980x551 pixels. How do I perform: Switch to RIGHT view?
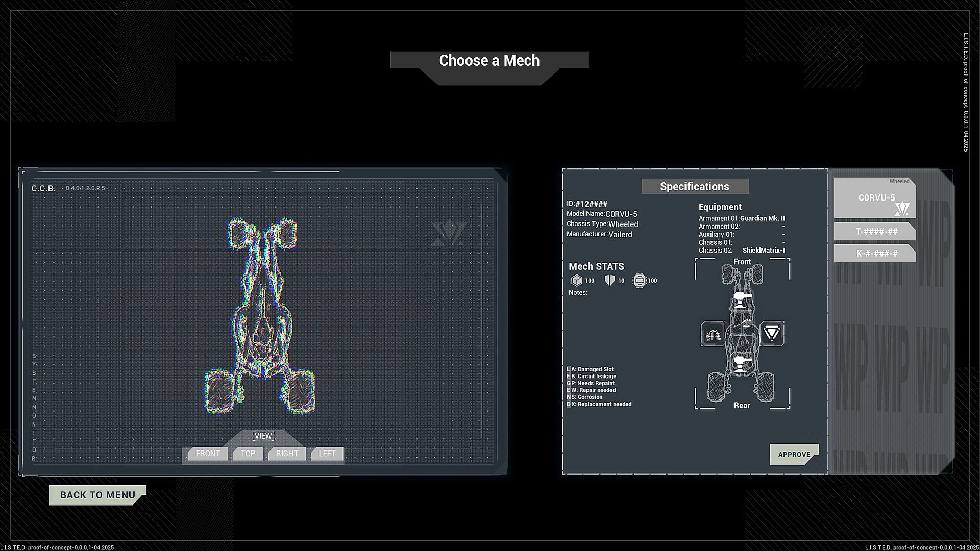287,454
